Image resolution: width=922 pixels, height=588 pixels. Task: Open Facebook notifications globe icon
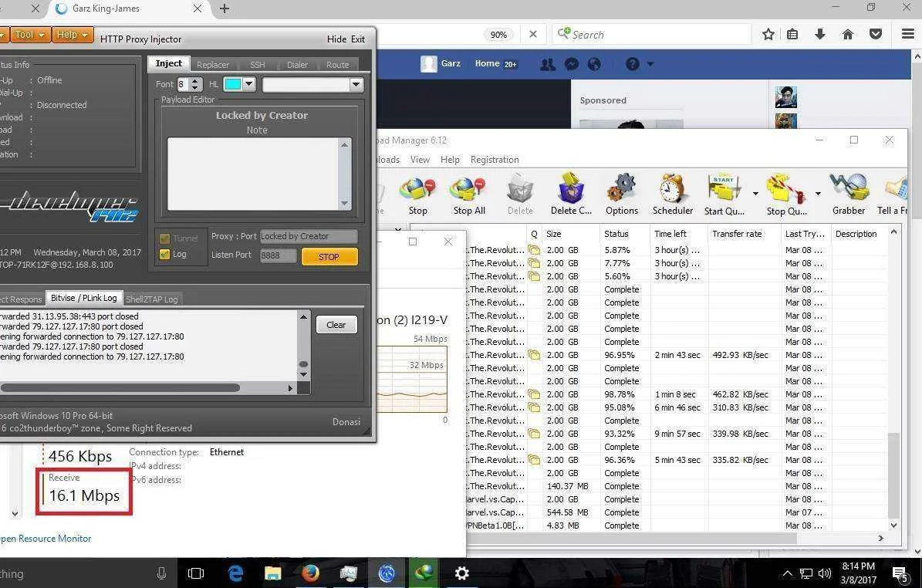[595, 64]
